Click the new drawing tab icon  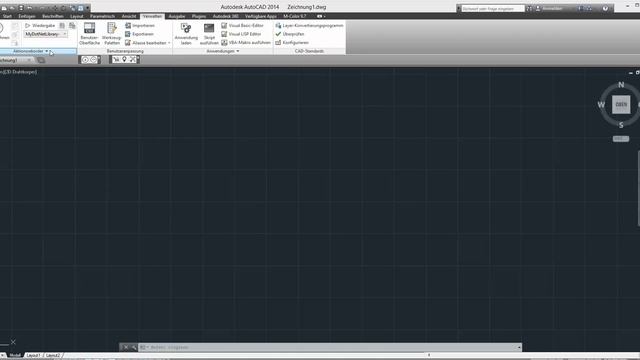(x=41, y=60)
